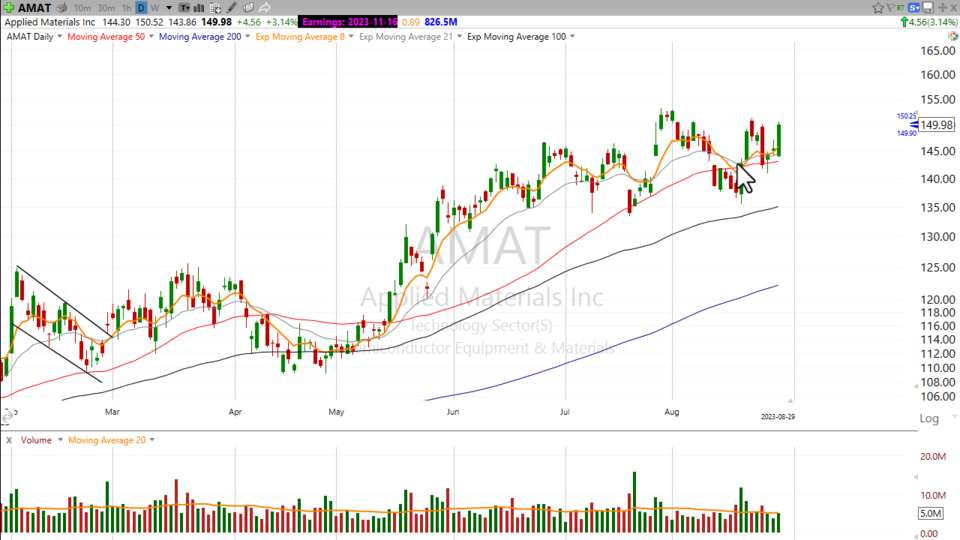960x540 pixels.
Task: Click the 20.0M volume axis label
Action: (x=932, y=457)
